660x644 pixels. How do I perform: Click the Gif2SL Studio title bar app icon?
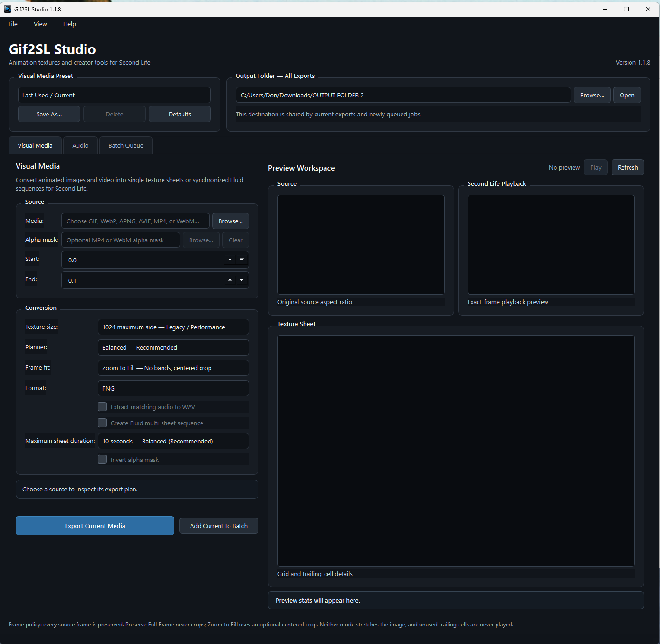[x=8, y=9]
